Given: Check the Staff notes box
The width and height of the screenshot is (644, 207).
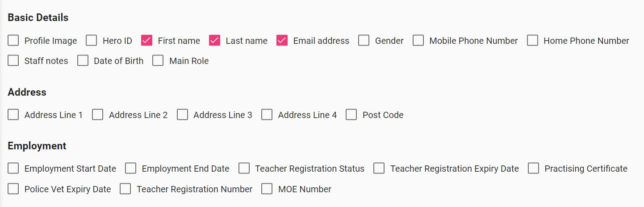Looking at the screenshot, I should coord(13,61).
